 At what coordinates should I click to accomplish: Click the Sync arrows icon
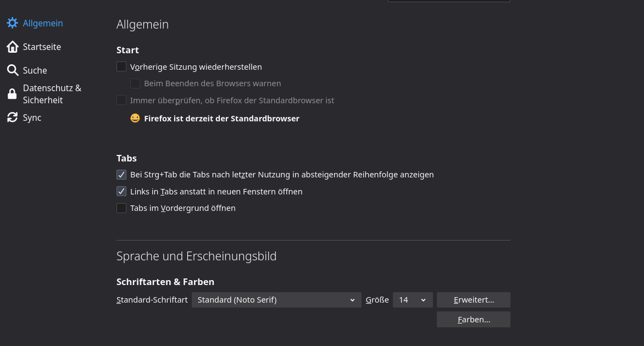pyautogui.click(x=12, y=118)
